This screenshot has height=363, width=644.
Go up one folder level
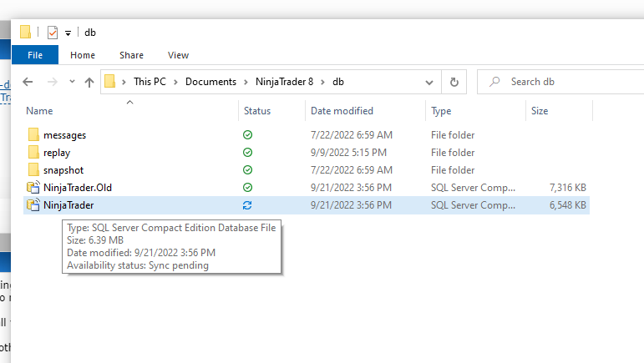[x=89, y=82]
